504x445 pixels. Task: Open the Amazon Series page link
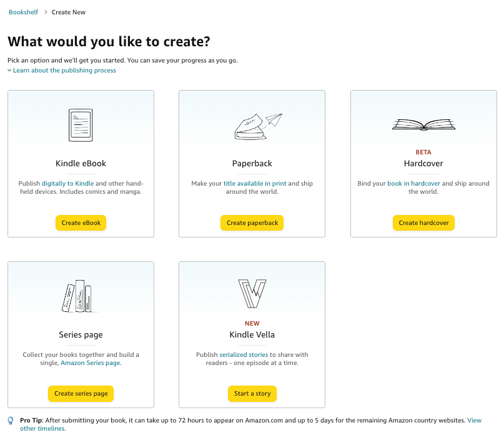[x=91, y=363]
